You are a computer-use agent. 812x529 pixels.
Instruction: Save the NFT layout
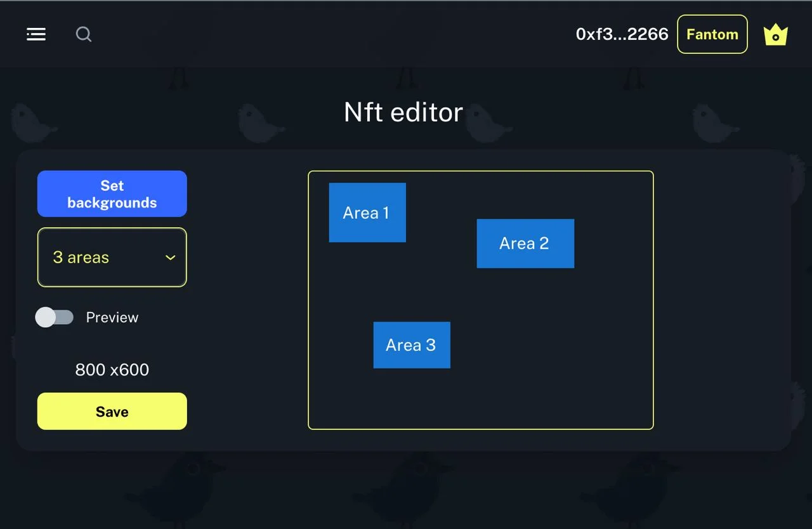point(112,412)
